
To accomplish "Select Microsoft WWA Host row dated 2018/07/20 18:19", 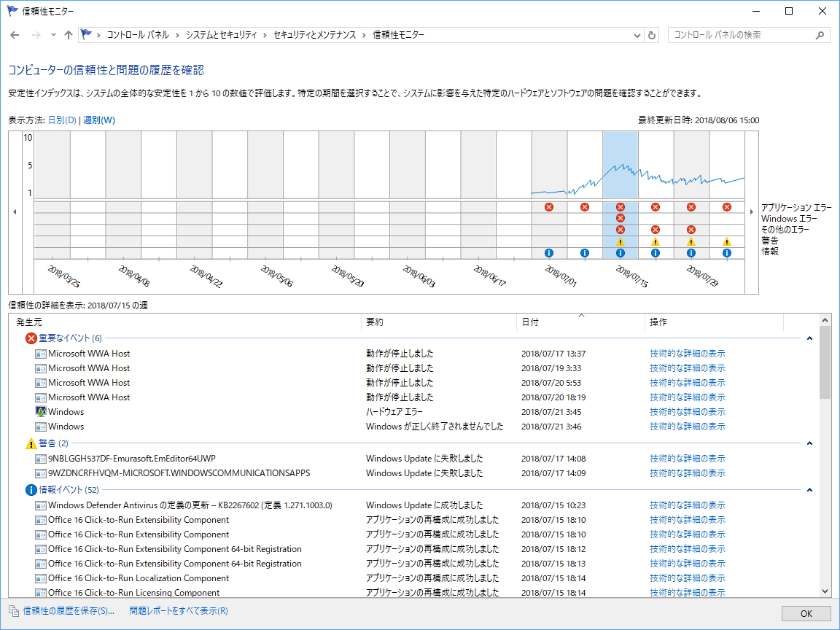I will (413, 397).
